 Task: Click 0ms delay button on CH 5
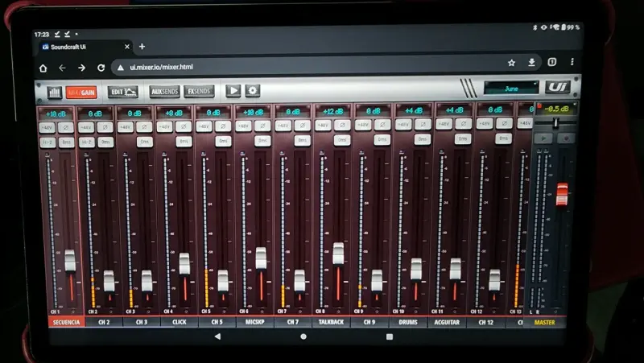(x=223, y=141)
